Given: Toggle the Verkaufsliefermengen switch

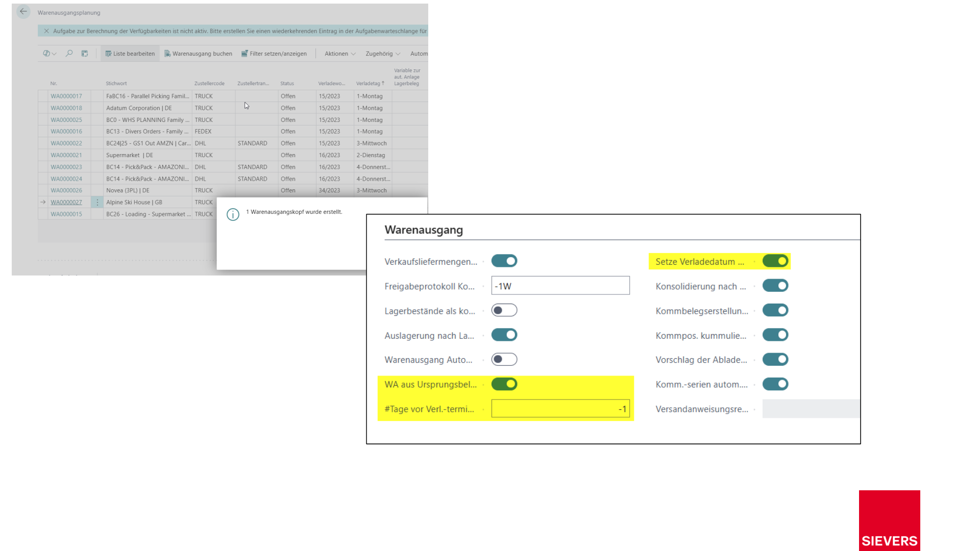Looking at the screenshot, I should pos(504,261).
